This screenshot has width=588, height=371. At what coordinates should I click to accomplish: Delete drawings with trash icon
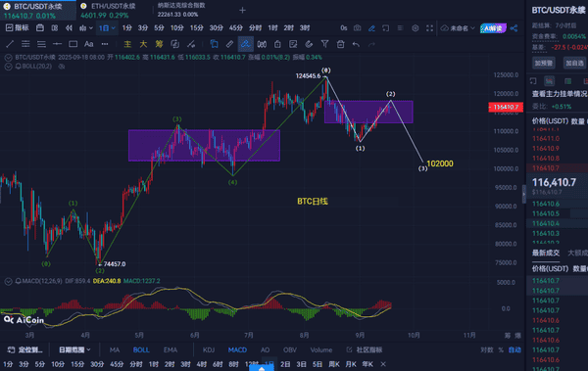(340, 44)
